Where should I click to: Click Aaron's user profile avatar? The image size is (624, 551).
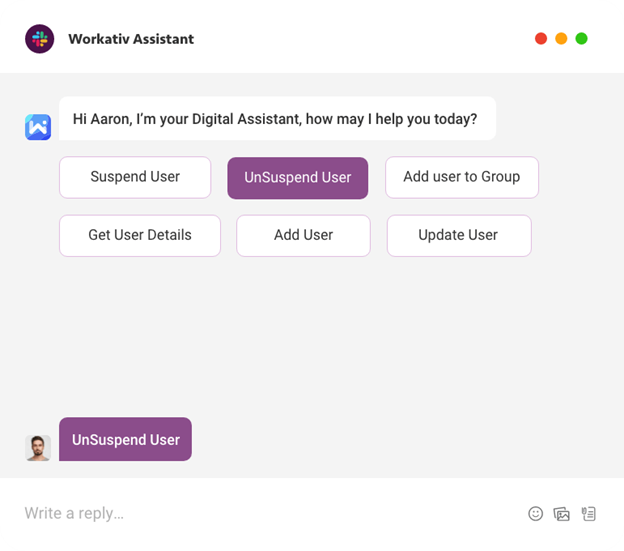[38, 447]
